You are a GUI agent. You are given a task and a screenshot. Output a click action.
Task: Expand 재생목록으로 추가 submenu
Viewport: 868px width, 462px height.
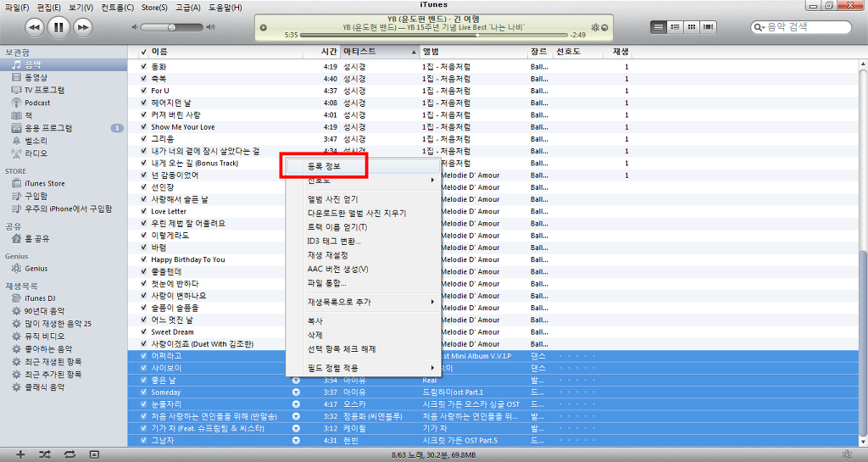[x=363, y=302]
